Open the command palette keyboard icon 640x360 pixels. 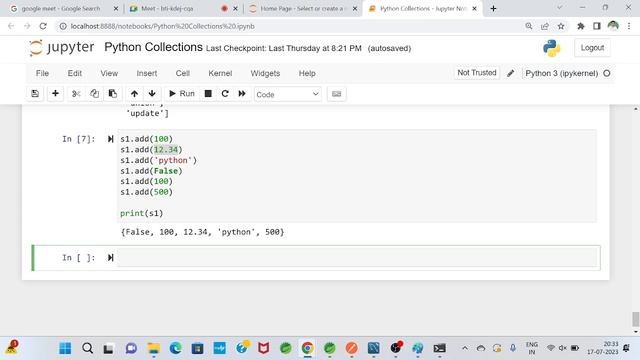(336, 94)
